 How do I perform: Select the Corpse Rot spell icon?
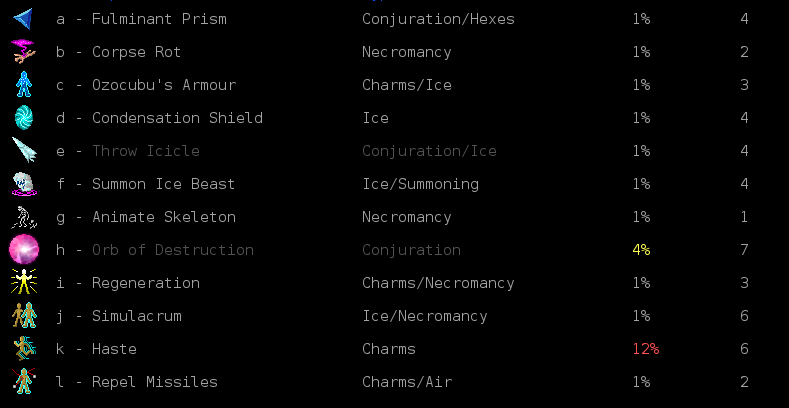coord(24,52)
